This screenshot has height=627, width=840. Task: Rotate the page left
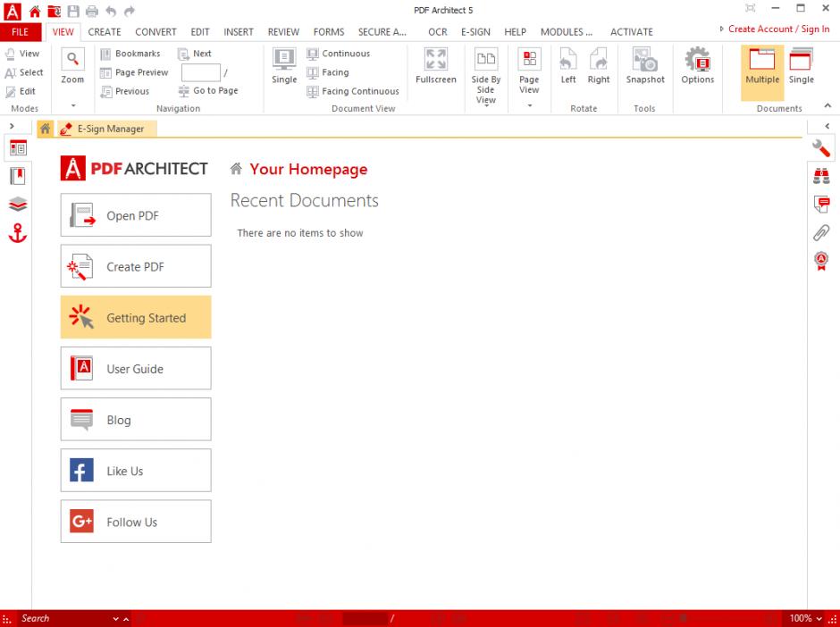click(567, 67)
